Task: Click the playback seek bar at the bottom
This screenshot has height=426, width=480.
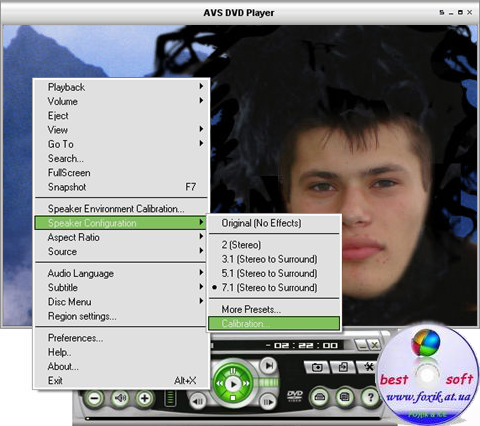Action: pyautogui.click(x=233, y=418)
